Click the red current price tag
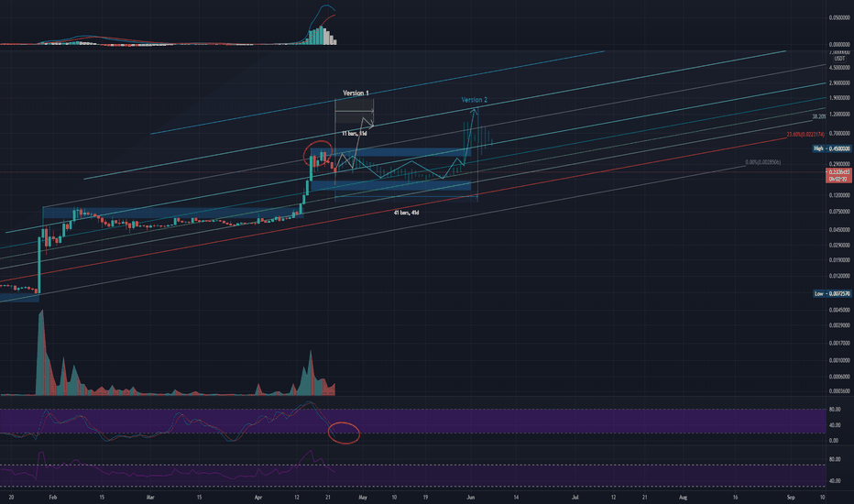Screen dimensions: 854x504 click(x=838, y=175)
